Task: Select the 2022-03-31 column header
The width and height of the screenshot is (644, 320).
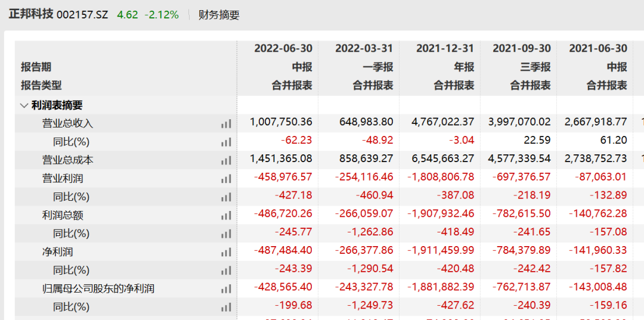Action: [x=364, y=48]
